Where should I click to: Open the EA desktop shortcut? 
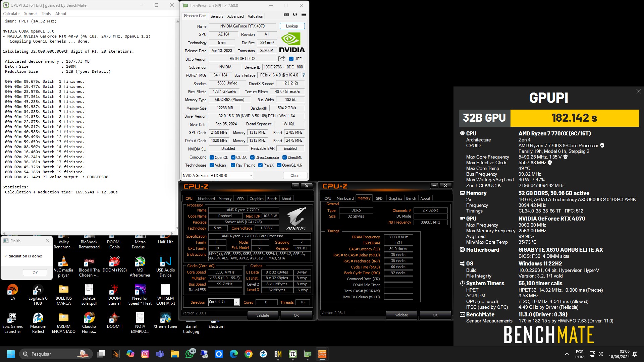[x=13, y=292]
